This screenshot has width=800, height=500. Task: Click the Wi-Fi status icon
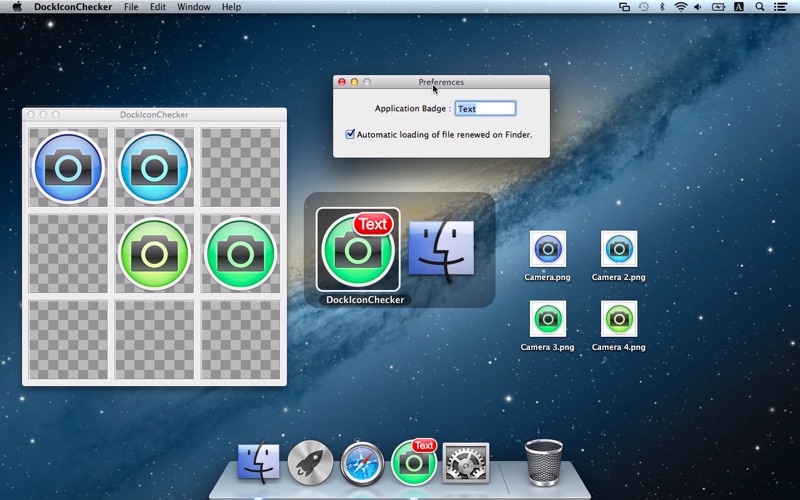point(680,7)
